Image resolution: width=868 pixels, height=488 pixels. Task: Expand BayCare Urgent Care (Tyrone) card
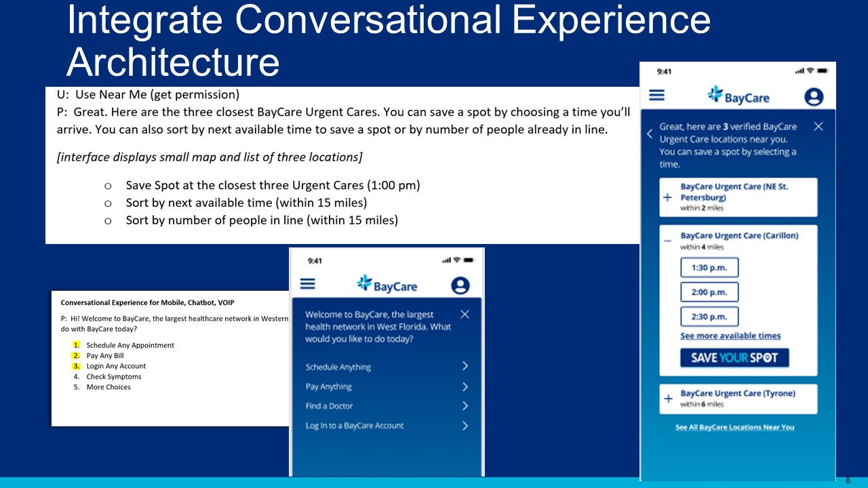pos(667,399)
